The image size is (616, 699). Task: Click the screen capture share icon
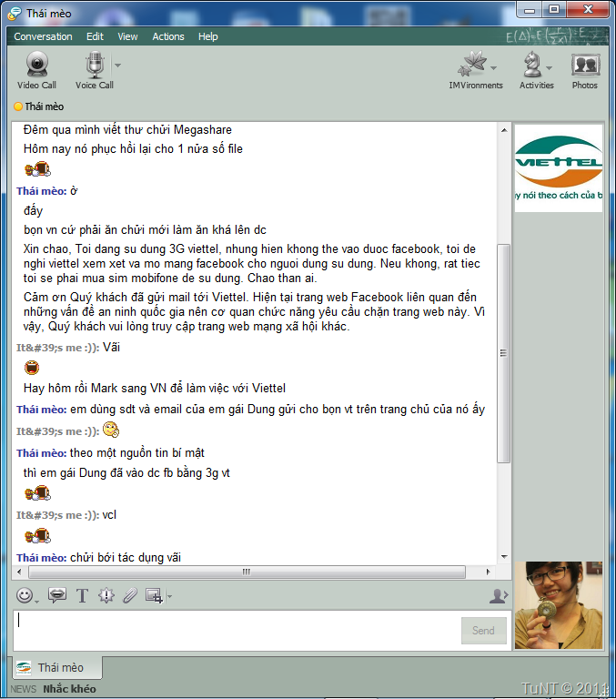[x=154, y=595]
